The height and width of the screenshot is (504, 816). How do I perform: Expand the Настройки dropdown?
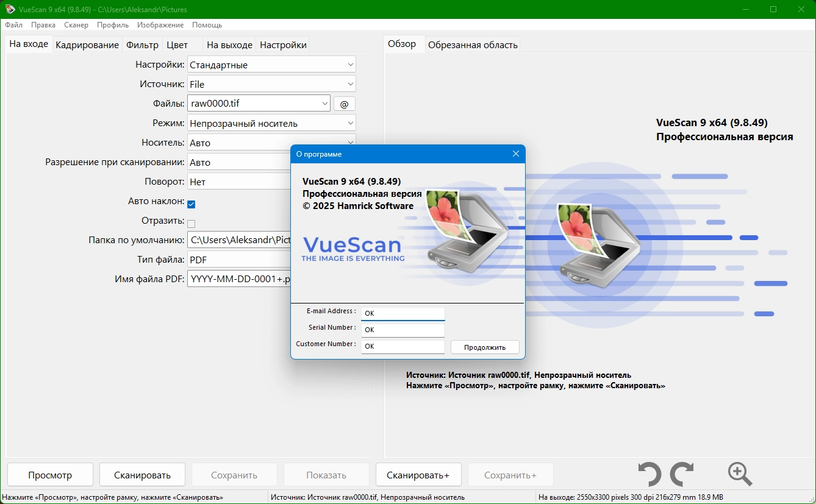click(x=271, y=65)
